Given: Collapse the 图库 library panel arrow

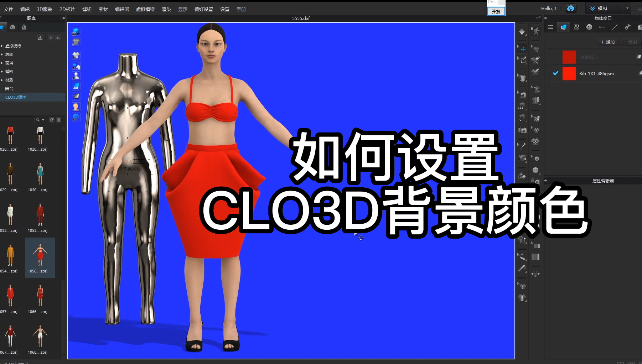Looking at the screenshot, I should coord(63,18).
